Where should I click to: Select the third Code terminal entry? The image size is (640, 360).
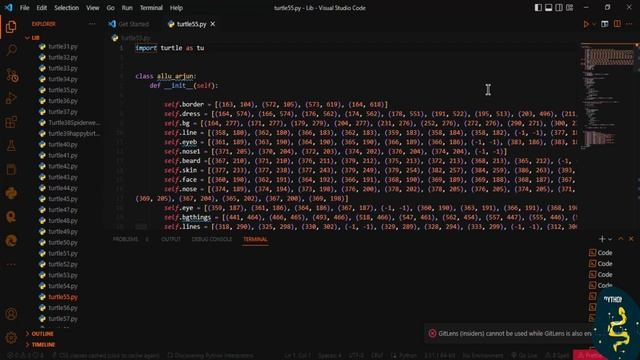pos(600,275)
